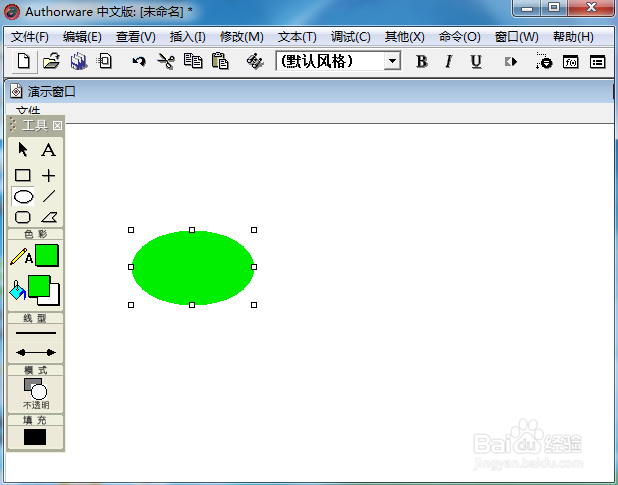The height and width of the screenshot is (485, 618).
Task: Click the green foreground fill swatch
Action: pos(39,286)
